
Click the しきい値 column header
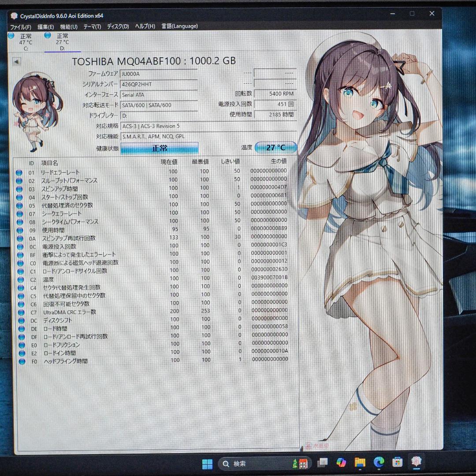tap(231, 161)
